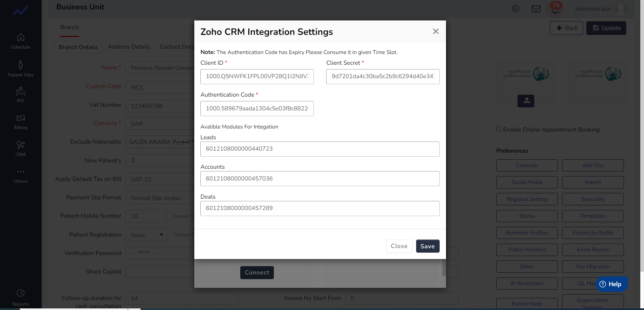Click the Connect button
The image size is (644, 310).
[257, 272]
